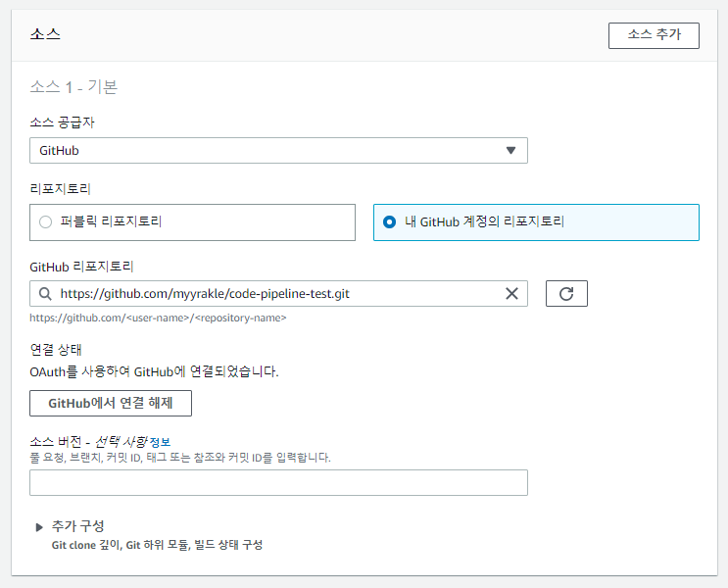Viewport: 728px width, 588px height.
Task: Click the 소스 추가 button
Action: tap(654, 35)
